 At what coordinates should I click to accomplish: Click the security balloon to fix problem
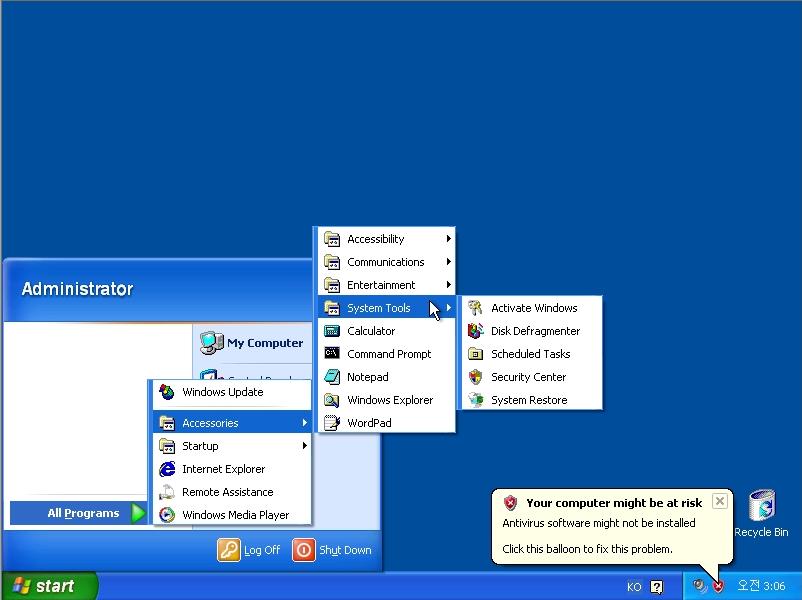[612, 527]
